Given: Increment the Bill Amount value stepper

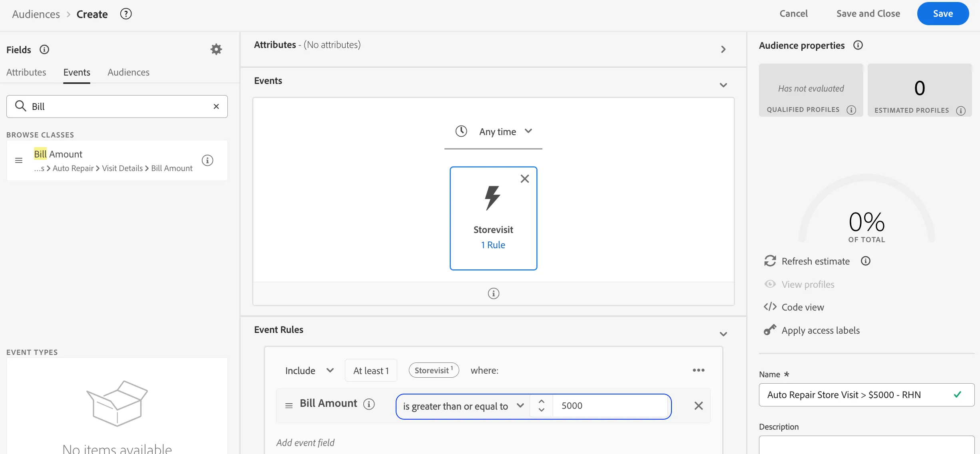Looking at the screenshot, I should pos(542,402).
